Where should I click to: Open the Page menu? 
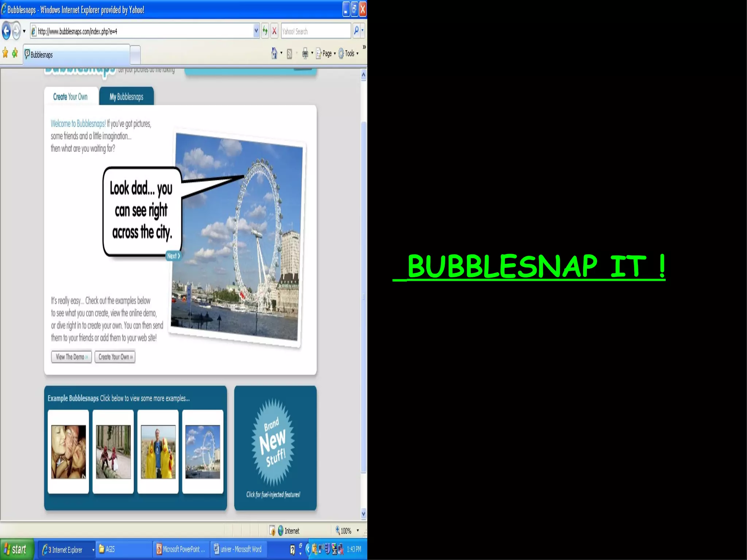[326, 54]
